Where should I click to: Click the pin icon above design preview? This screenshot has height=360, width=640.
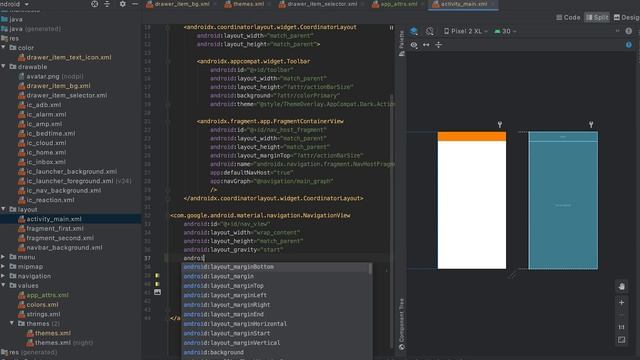click(500, 124)
